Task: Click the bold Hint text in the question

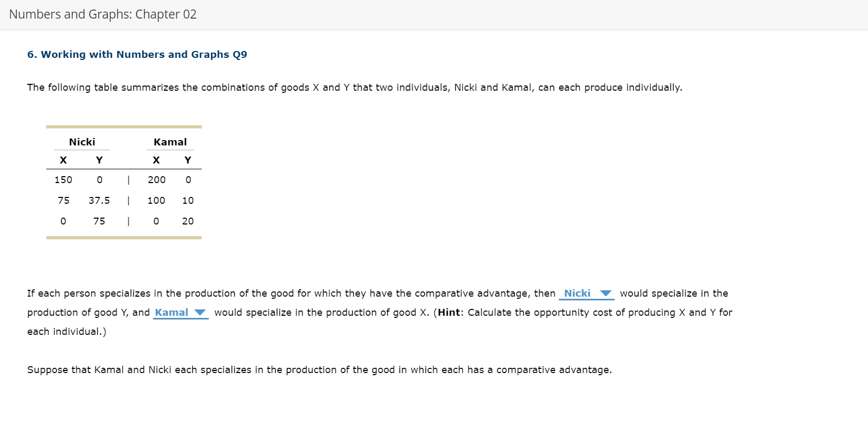Action: click(449, 313)
